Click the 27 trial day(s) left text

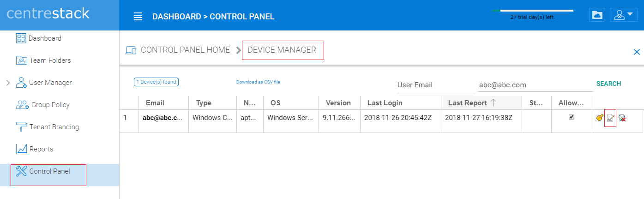[x=533, y=17]
